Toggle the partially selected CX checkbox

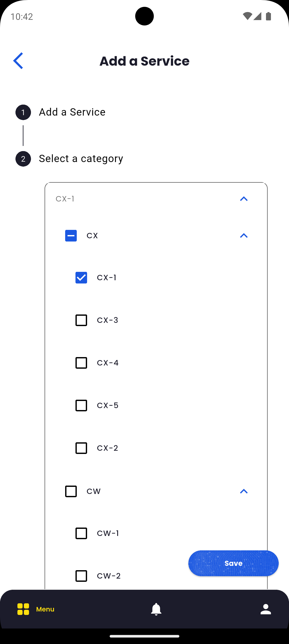(71, 236)
